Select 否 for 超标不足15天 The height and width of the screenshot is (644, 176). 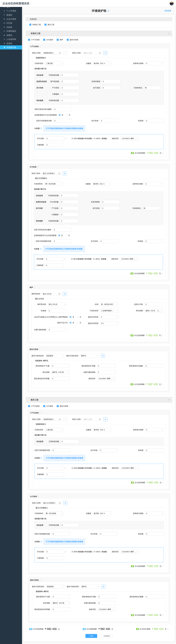tap(78, 323)
